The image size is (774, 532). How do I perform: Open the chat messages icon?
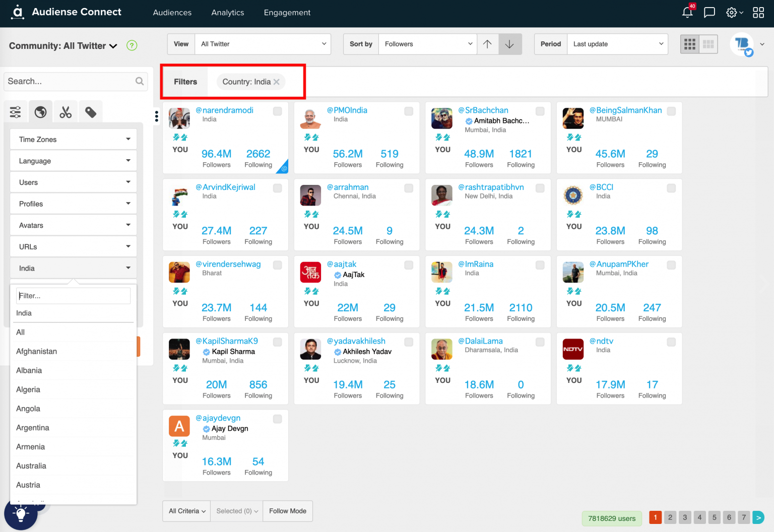click(709, 12)
